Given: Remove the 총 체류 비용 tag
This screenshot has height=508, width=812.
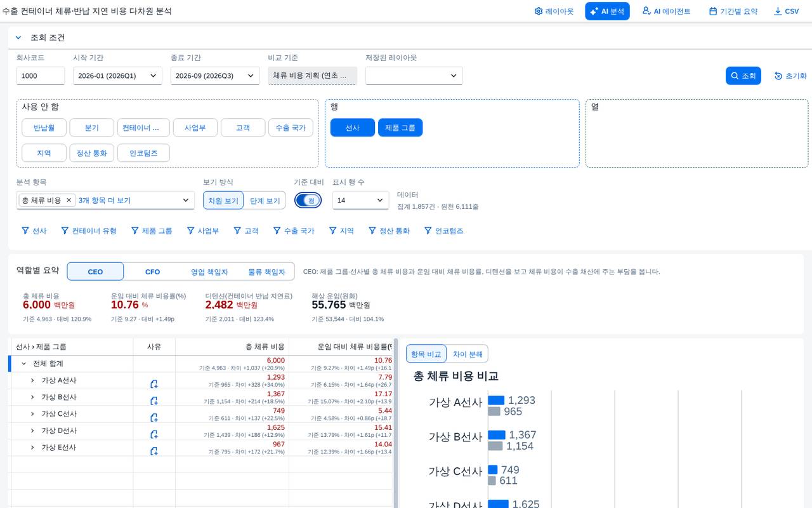Looking at the screenshot, I should pyautogui.click(x=69, y=200).
